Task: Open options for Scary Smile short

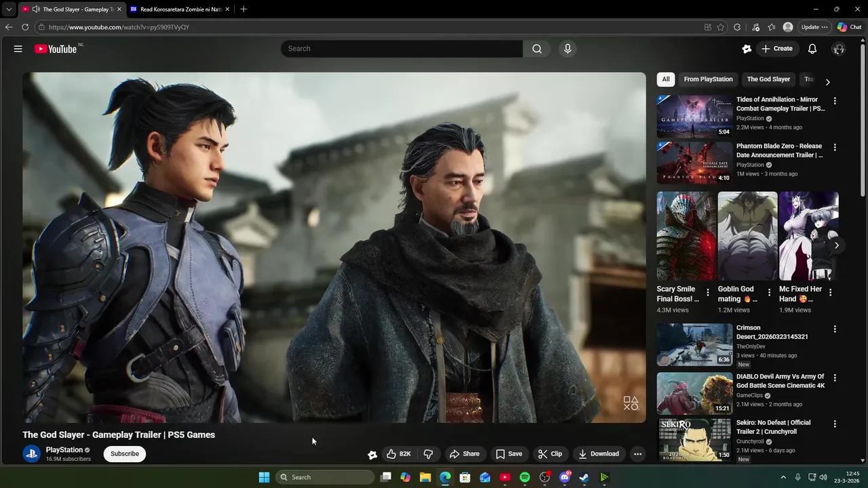Action: pyautogui.click(x=708, y=293)
